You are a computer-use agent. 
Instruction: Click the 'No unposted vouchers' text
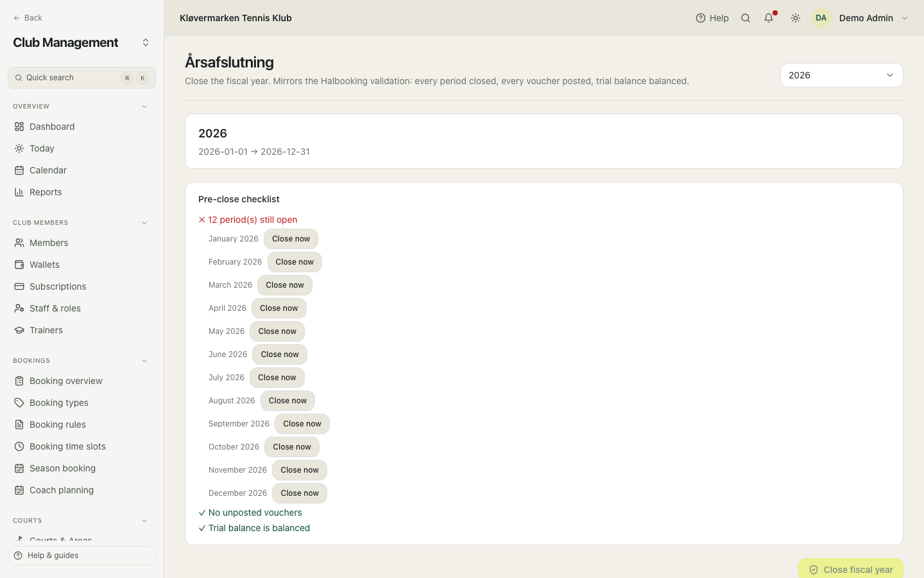(x=255, y=512)
